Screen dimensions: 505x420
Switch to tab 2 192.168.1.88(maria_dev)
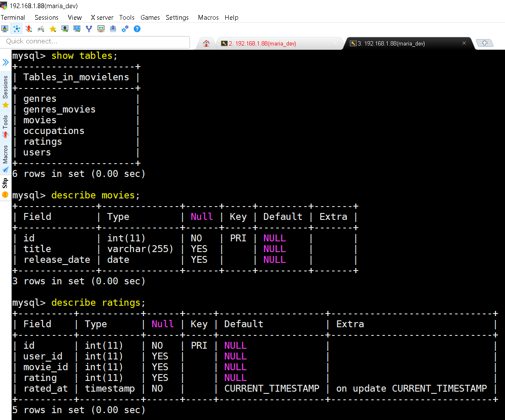(263, 43)
